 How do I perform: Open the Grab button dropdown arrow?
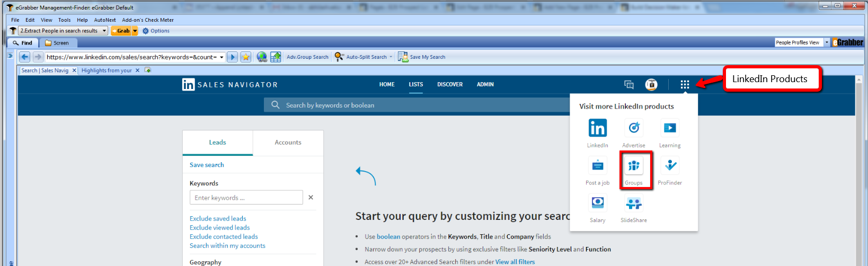click(135, 31)
